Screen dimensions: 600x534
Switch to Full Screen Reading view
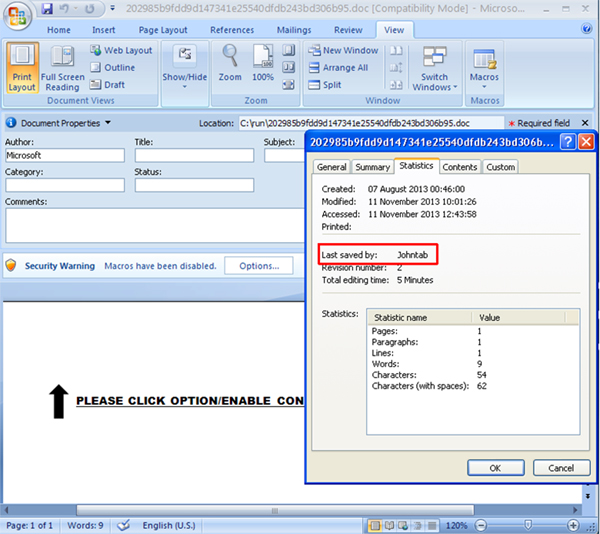pyautogui.click(x=62, y=67)
